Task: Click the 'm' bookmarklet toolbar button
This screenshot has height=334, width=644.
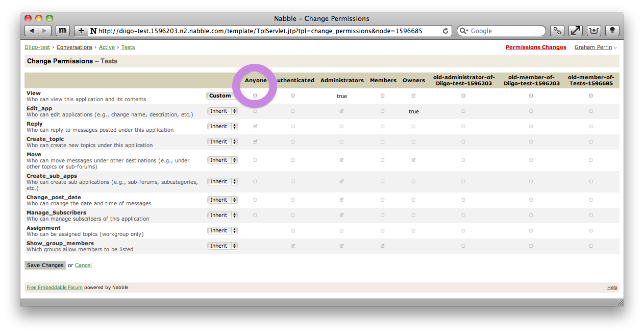Action: point(62,31)
